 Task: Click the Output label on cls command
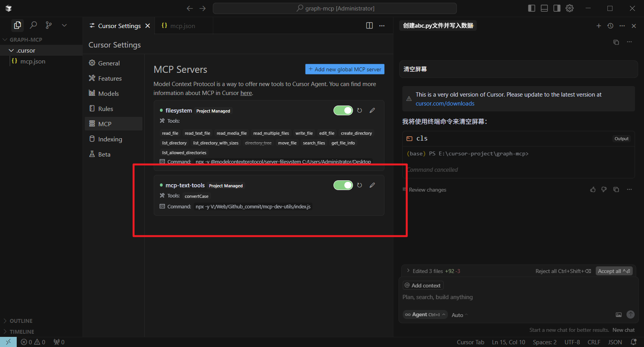pyautogui.click(x=621, y=139)
